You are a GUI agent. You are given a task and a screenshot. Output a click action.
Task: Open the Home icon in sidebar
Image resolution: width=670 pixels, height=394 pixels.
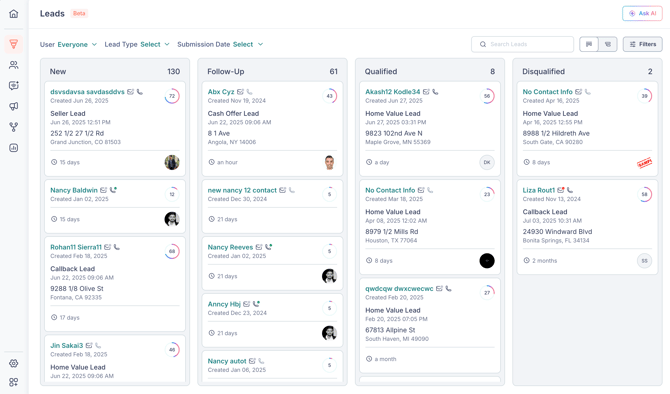click(x=14, y=14)
